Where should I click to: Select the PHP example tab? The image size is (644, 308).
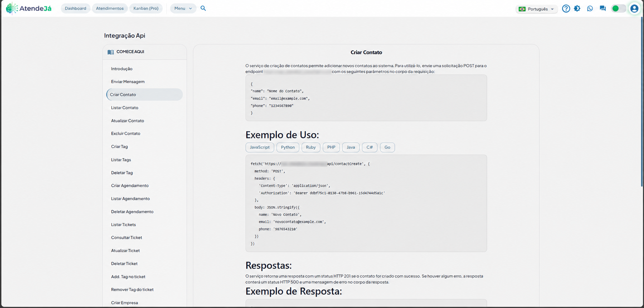point(331,147)
